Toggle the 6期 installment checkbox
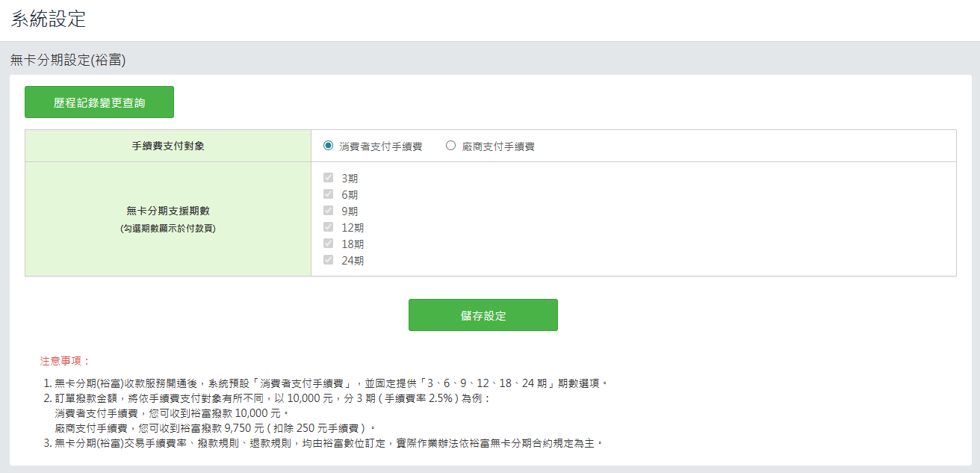980x473 pixels. [x=328, y=194]
